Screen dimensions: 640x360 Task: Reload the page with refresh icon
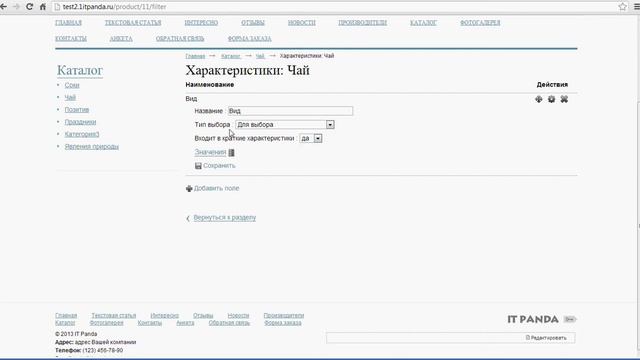[29, 7]
